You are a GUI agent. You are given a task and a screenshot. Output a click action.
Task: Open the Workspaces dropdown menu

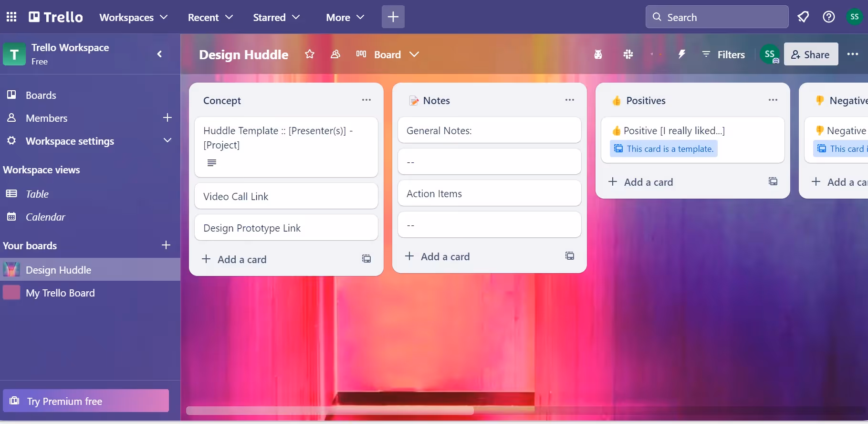click(x=133, y=17)
